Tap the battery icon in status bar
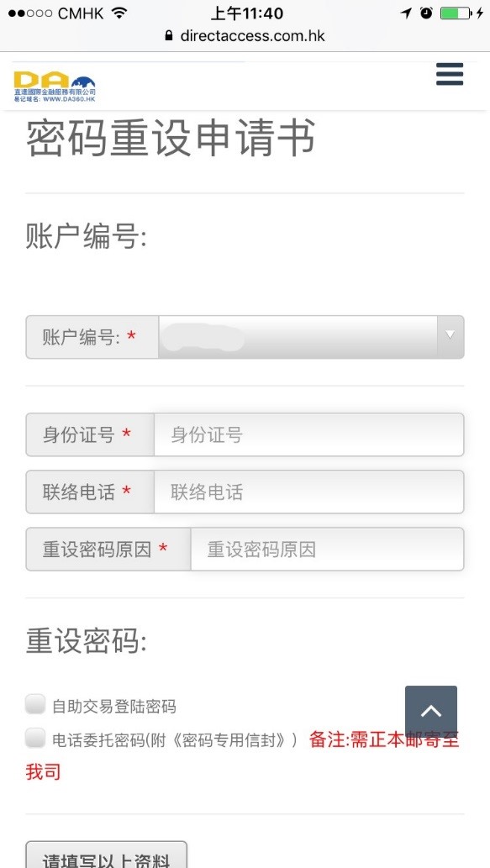Viewport: 490px width, 868px height. pyautogui.click(x=456, y=13)
